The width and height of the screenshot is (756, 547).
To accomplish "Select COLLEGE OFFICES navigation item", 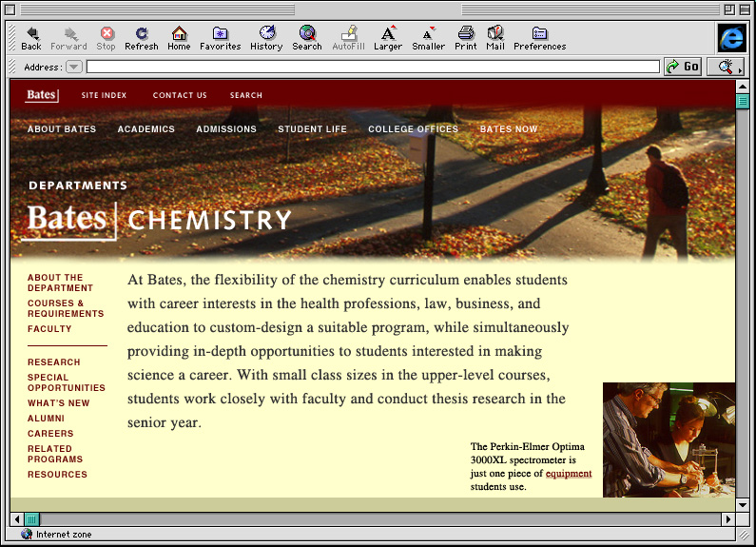I will [x=414, y=128].
